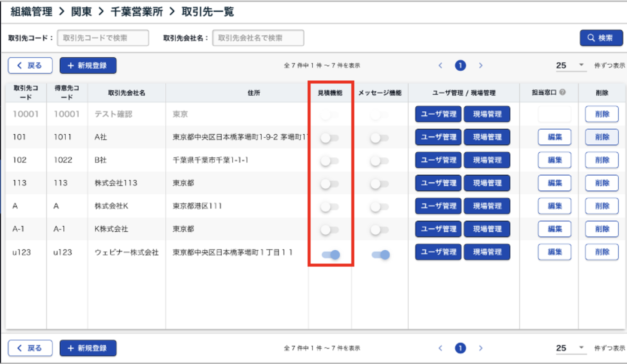Click 組織管理 in the breadcrumb
The width and height of the screenshot is (627, 364).
click(31, 12)
